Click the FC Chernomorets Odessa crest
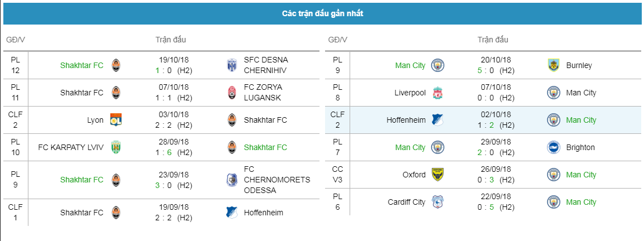This screenshot has height=241, width=644. tap(232, 180)
